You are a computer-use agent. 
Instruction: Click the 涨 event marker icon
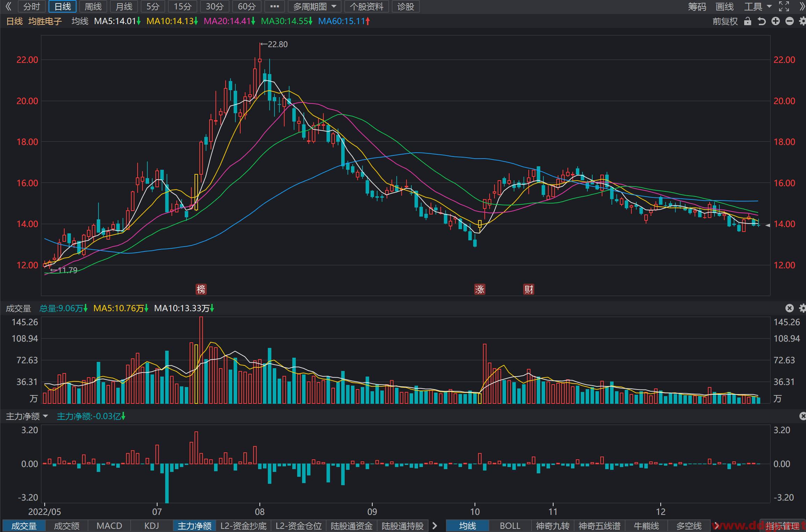[x=480, y=289]
